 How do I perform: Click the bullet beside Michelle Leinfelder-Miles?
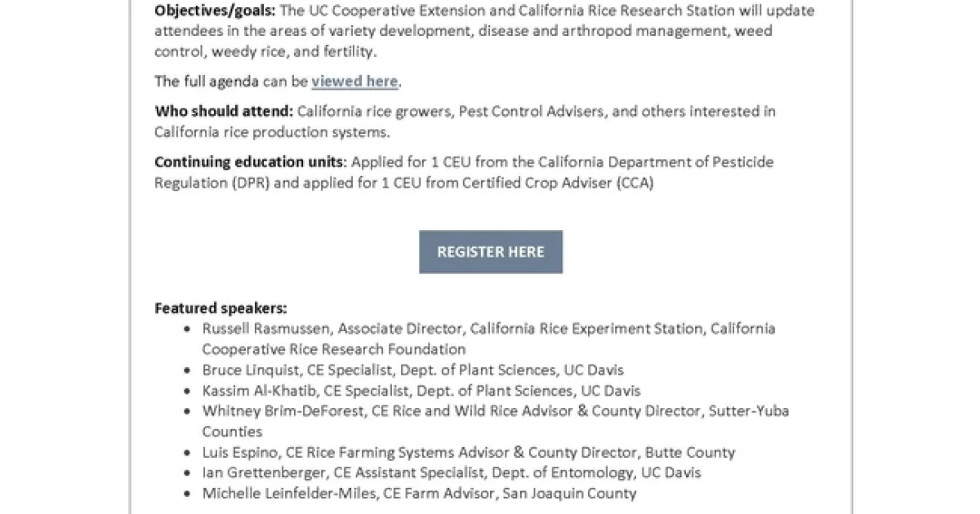tap(187, 494)
